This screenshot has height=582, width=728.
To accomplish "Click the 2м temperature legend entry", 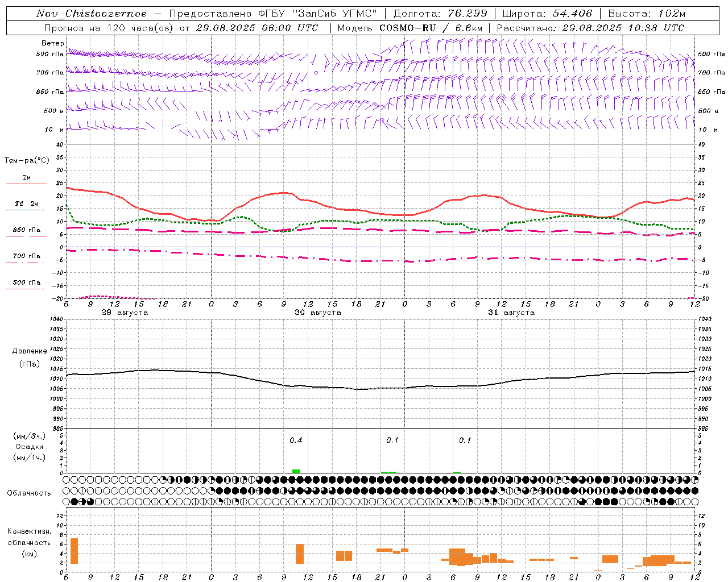I will [x=27, y=177].
